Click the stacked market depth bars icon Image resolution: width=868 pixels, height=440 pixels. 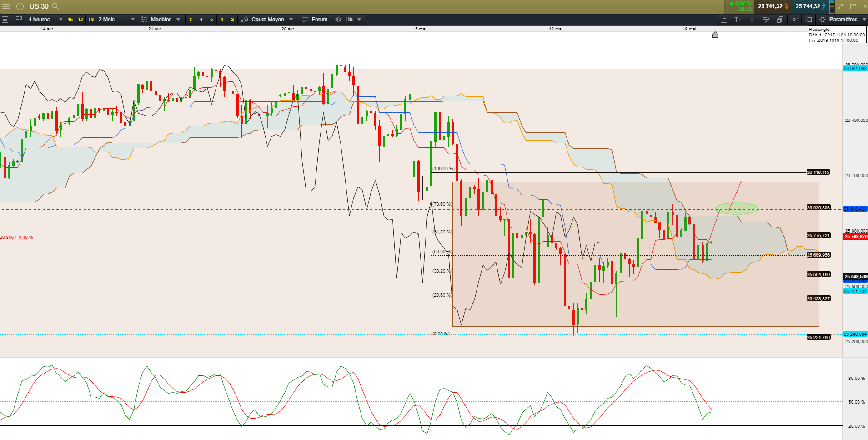tap(832, 6)
